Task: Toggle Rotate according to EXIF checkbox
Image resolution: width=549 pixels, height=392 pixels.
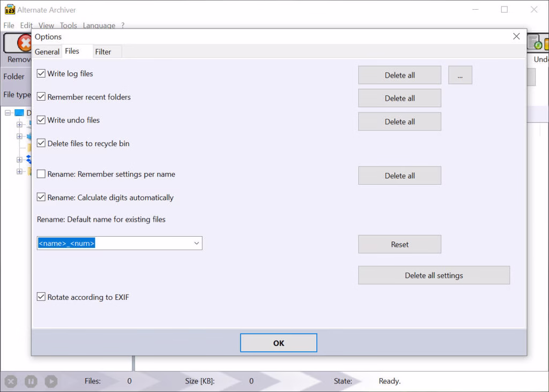Action: coord(41,297)
